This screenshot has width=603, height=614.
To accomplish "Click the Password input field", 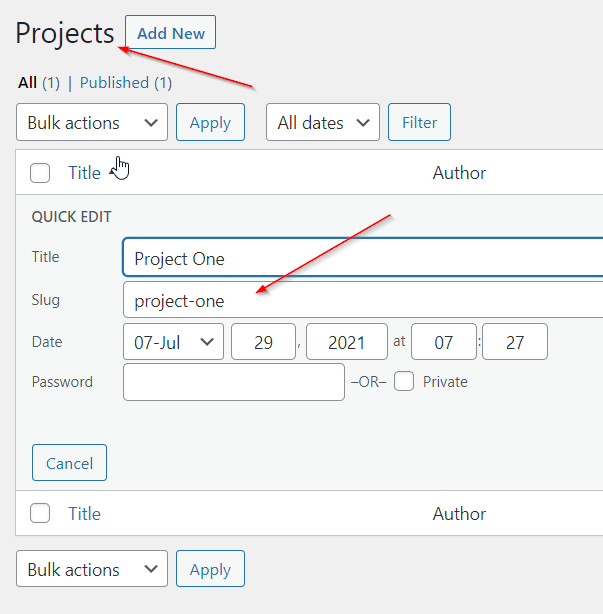I will coord(233,382).
